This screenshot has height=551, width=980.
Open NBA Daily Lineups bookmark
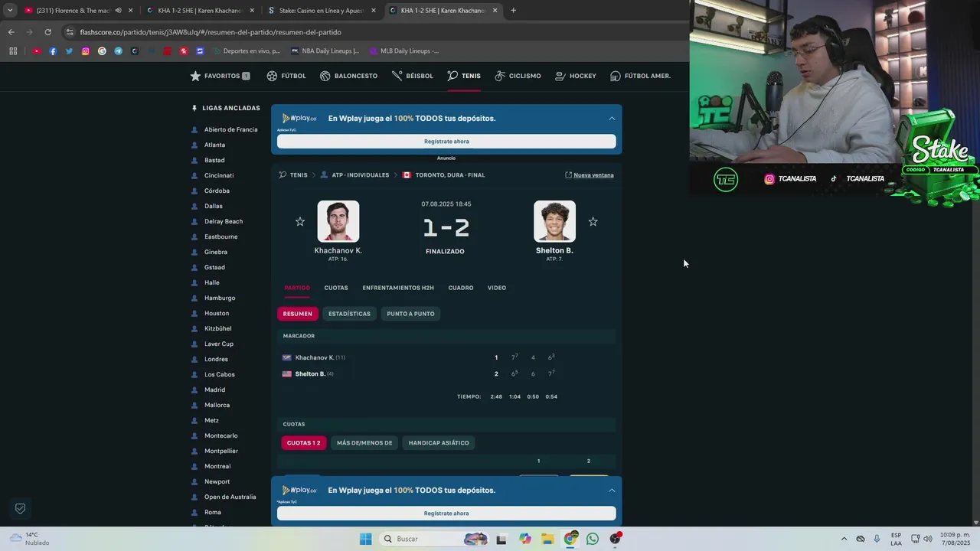[x=325, y=51]
